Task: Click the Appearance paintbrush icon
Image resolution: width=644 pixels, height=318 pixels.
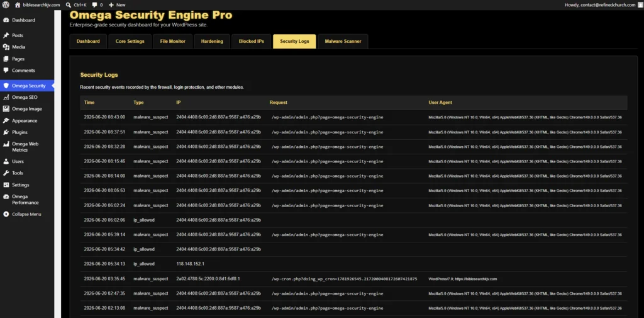Action: [x=6, y=120]
